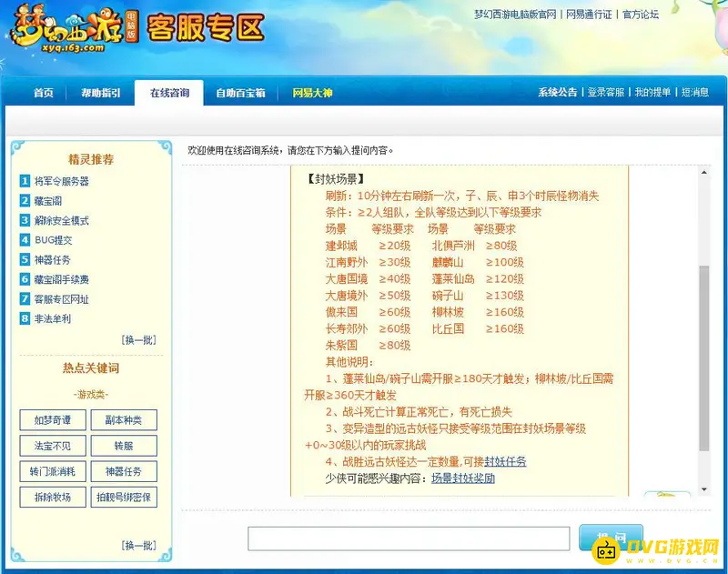Click number 4 icon beside BUG提交
This screenshot has width=728, height=574.
tap(25, 239)
